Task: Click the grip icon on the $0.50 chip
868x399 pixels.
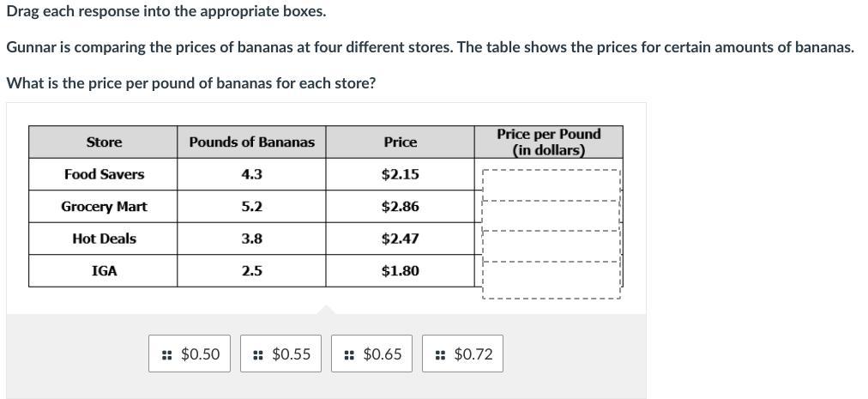Action: point(167,354)
